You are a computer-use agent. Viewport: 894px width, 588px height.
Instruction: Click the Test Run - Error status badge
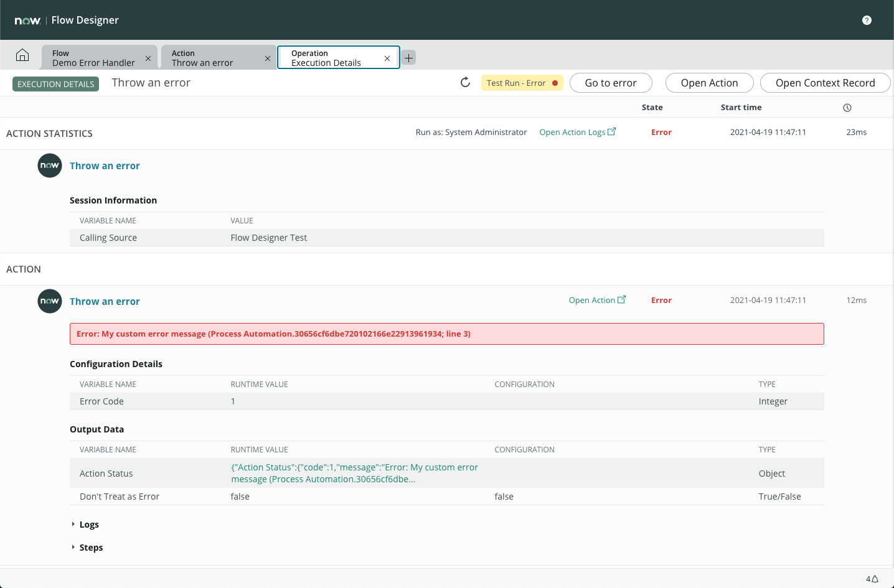coord(522,83)
